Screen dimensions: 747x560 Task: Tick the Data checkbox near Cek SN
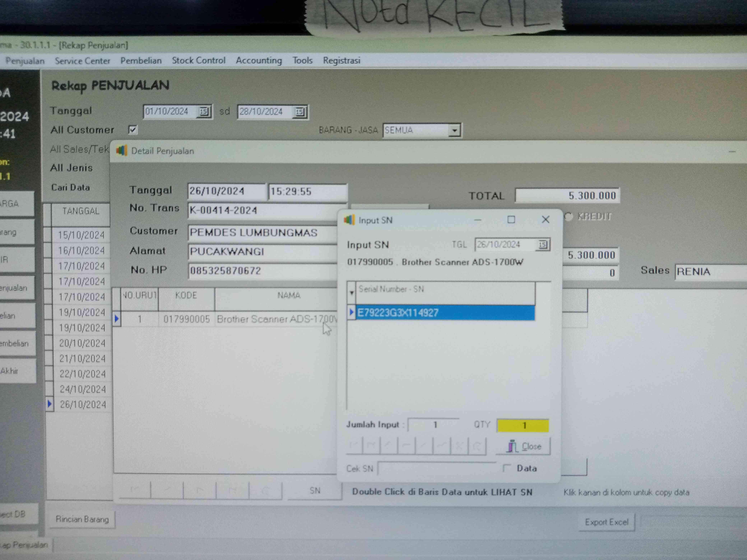coord(507,468)
